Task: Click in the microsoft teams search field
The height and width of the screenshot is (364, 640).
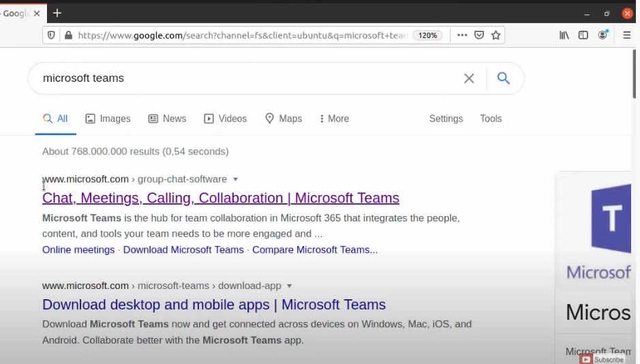Action: click(x=245, y=78)
